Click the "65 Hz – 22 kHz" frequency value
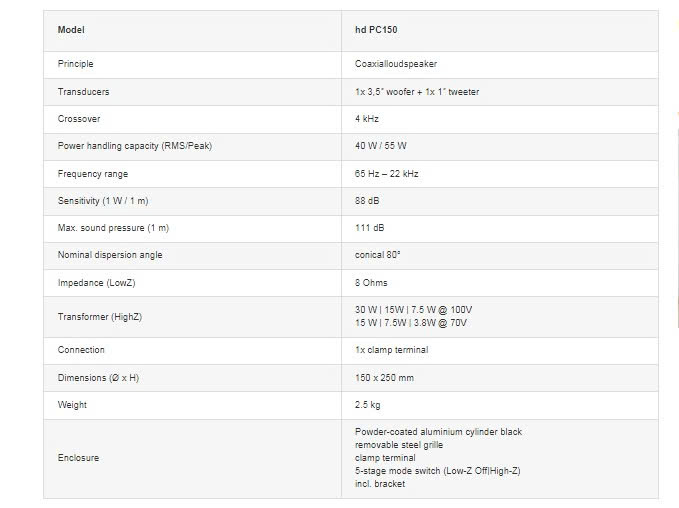 tap(387, 174)
